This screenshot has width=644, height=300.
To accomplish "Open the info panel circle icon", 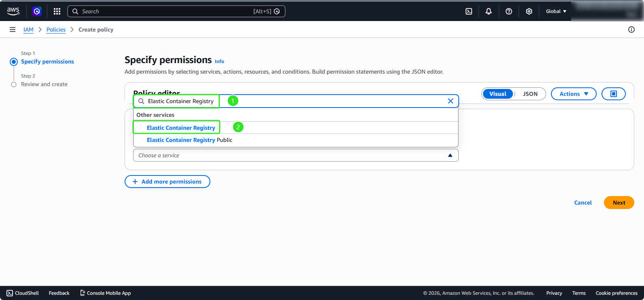I will pos(631,30).
